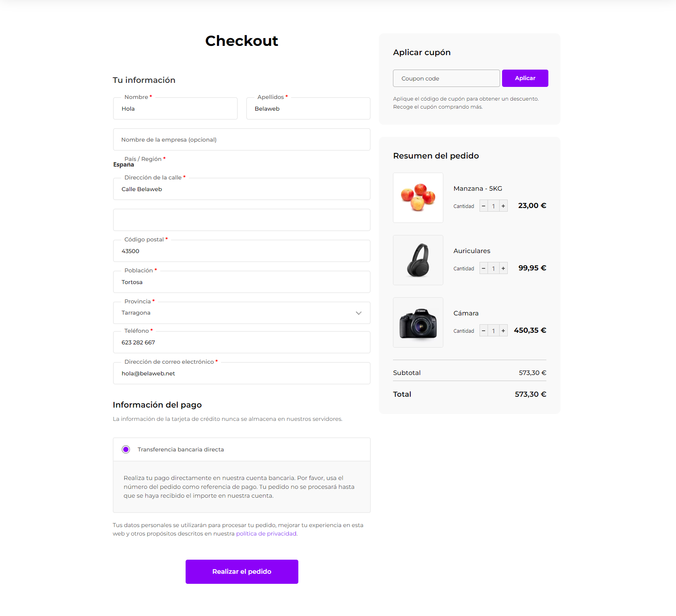
Task: Click the Apellidos text field
Action: 308,109
